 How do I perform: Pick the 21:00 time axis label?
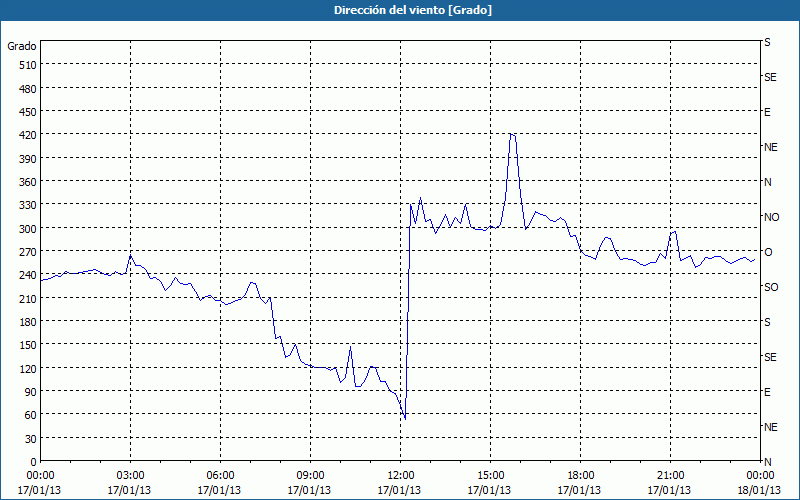(x=670, y=476)
